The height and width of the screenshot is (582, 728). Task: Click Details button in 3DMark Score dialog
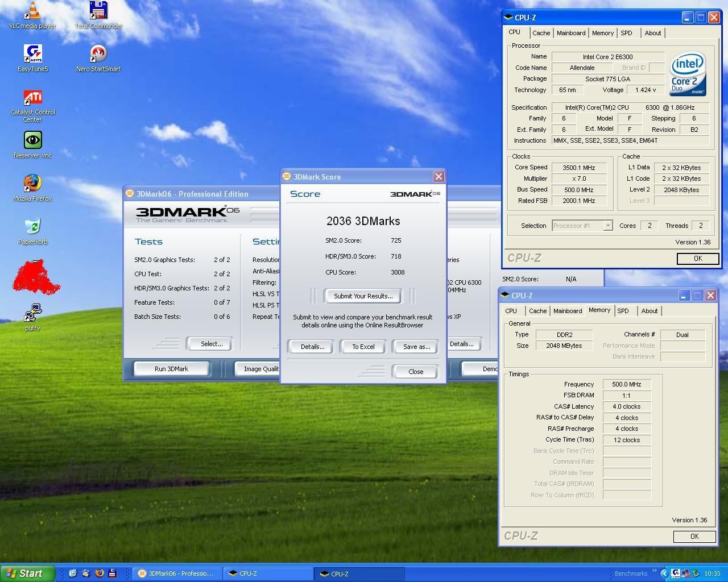312,347
